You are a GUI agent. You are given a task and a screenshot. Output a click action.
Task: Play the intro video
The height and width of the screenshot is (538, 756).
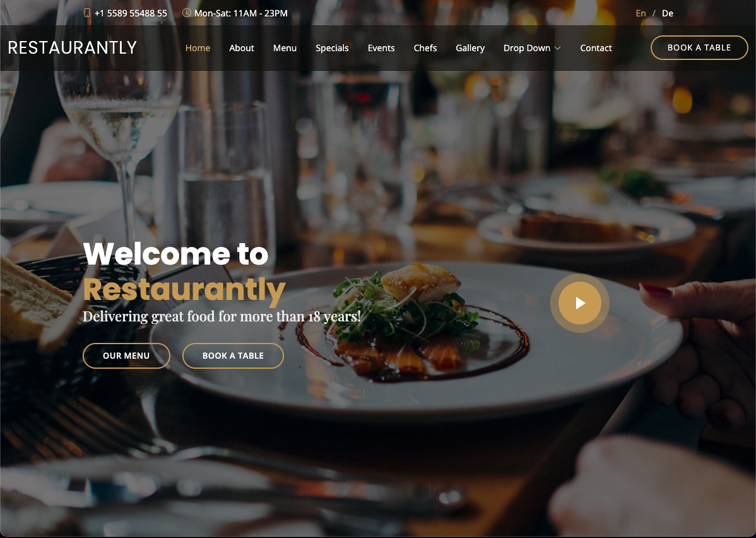[579, 303]
